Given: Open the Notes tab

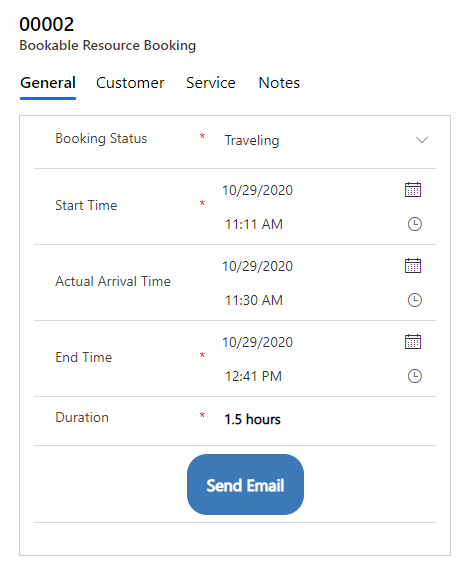Looking at the screenshot, I should click(279, 83).
